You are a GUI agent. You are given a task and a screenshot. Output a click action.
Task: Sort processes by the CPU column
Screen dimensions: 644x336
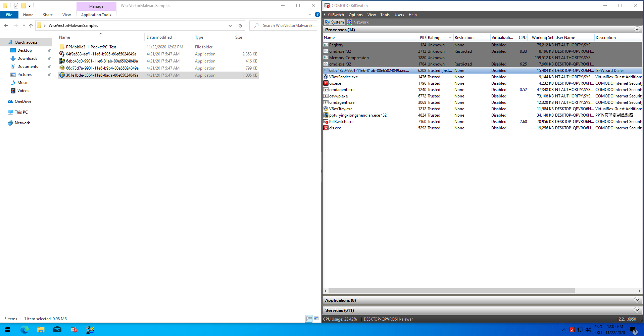521,38
